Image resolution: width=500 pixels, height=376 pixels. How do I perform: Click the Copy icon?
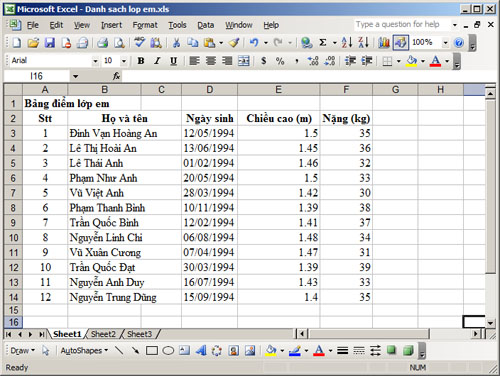(192, 43)
